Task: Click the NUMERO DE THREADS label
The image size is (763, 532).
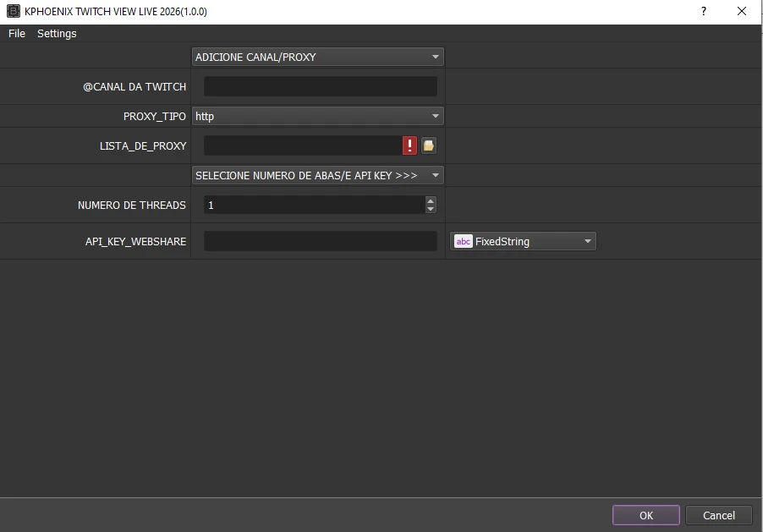Action: pos(131,205)
